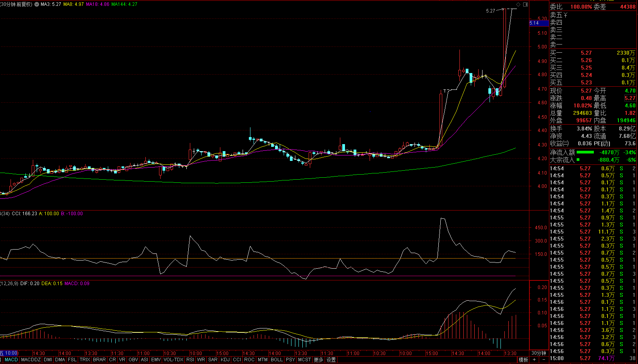The image size is (638, 364).
Task: Switch to the VOL-TDX indicator tab
Action: coord(173,360)
